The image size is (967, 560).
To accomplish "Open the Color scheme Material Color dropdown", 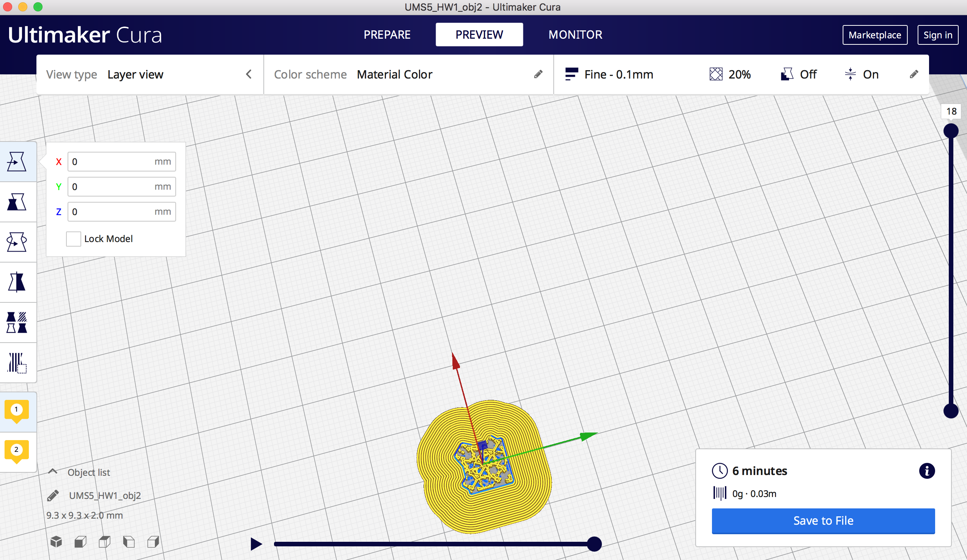I will [409, 74].
